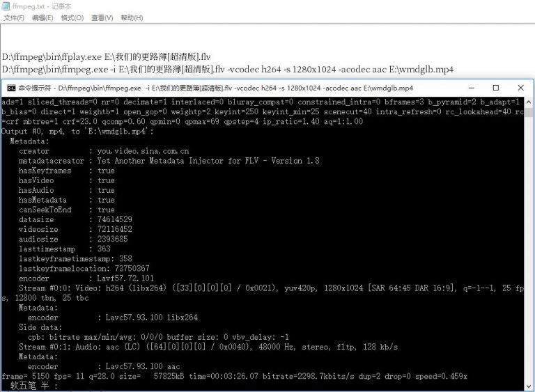Click the ffplay.exe command line in Notepad
The image size is (535, 392).
click(x=106, y=56)
